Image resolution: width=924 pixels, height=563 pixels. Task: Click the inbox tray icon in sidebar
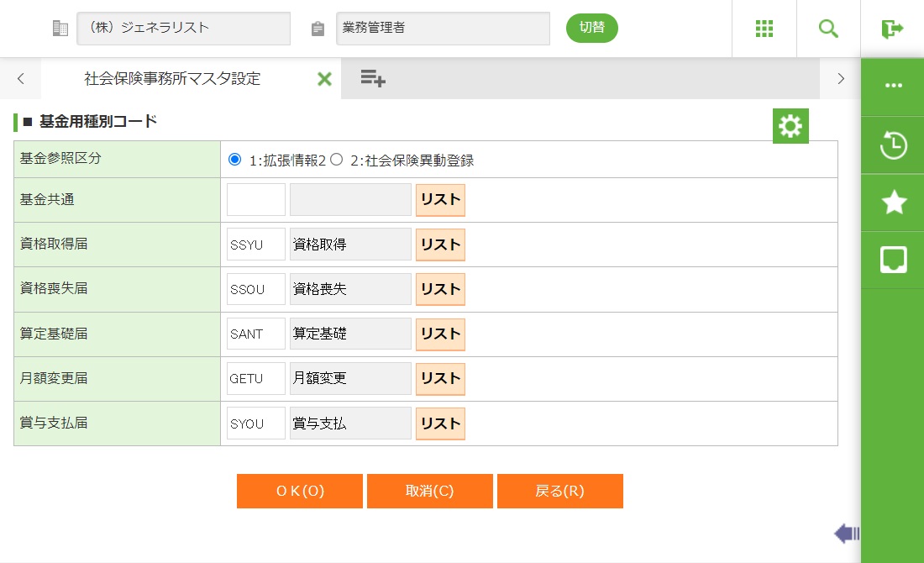[893, 260]
